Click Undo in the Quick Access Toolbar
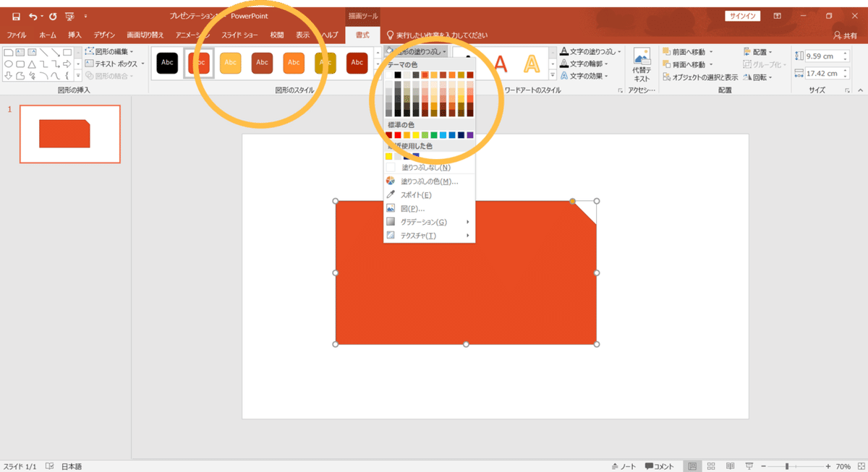The height and width of the screenshot is (472, 868). coord(33,16)
